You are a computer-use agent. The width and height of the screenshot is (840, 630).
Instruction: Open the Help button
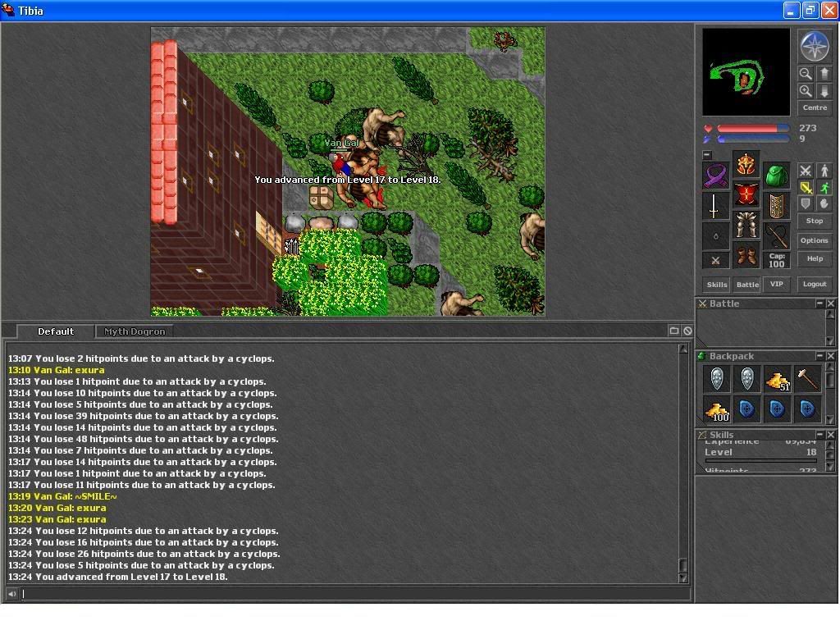tap(815, 258)
